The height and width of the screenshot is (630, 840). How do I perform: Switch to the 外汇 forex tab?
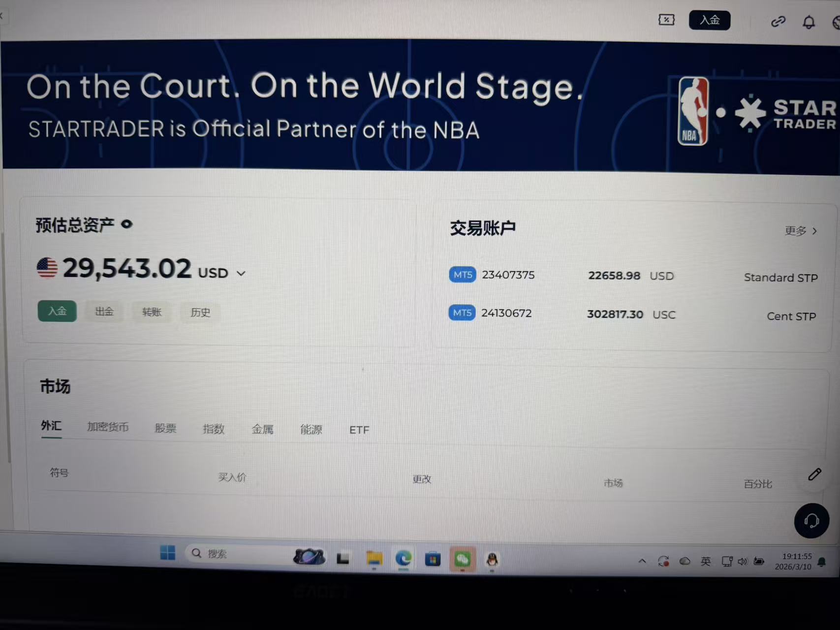[x=51, y=425]
